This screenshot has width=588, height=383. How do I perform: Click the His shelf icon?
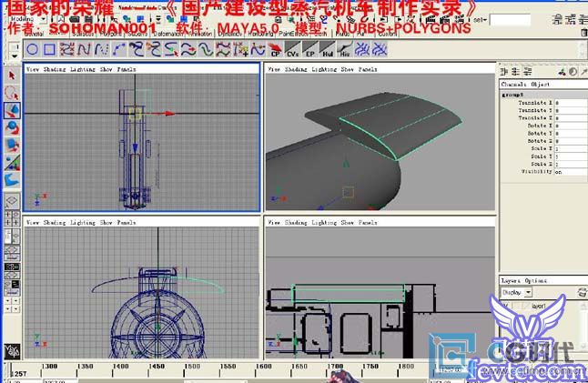pyautogui.click(x=345, y=49)
